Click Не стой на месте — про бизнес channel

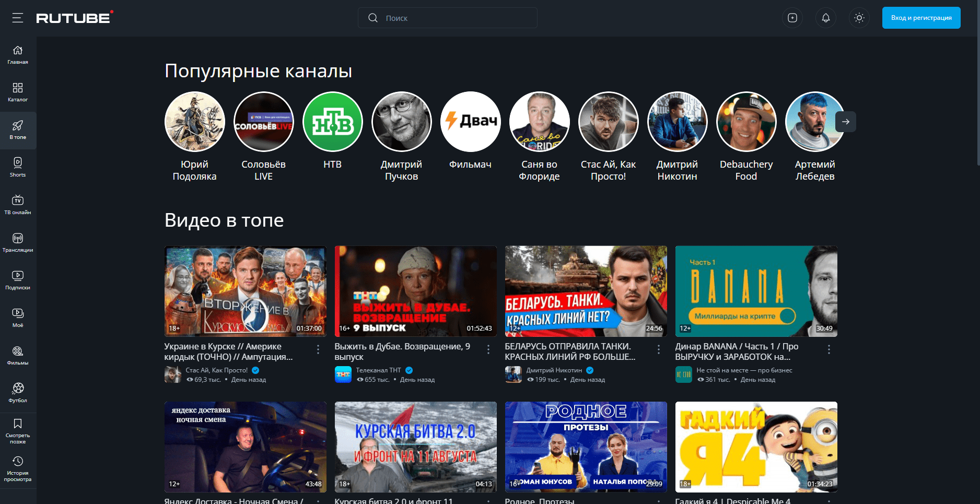click(744, 370)
